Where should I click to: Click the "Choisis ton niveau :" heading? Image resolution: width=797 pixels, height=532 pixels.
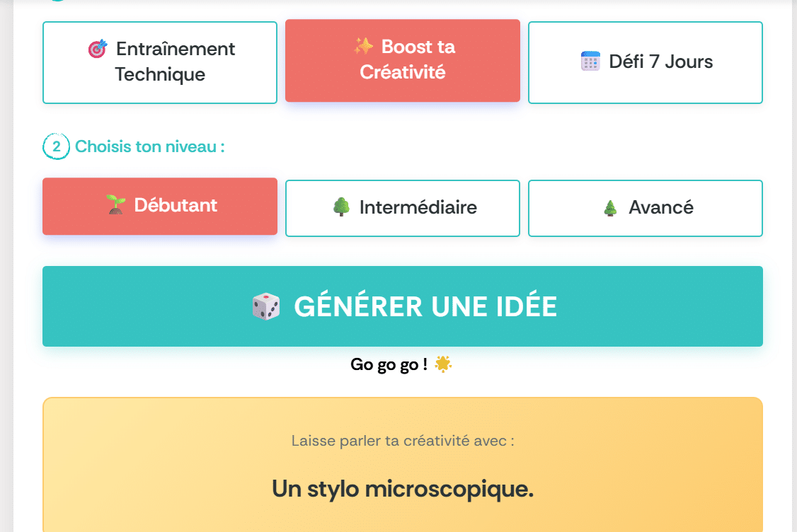click(x=150, y=147)
